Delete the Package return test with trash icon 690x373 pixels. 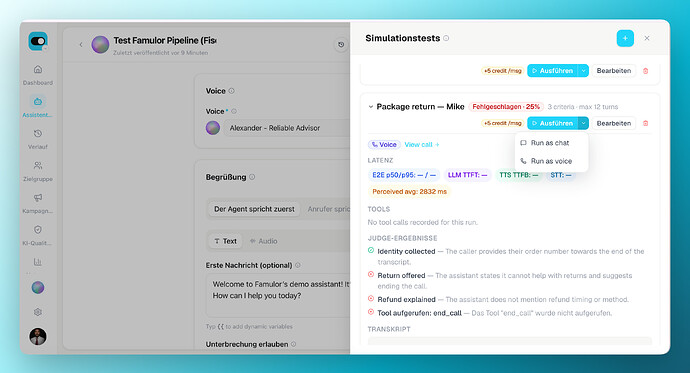pyautogui.click(x=646, y=123)
